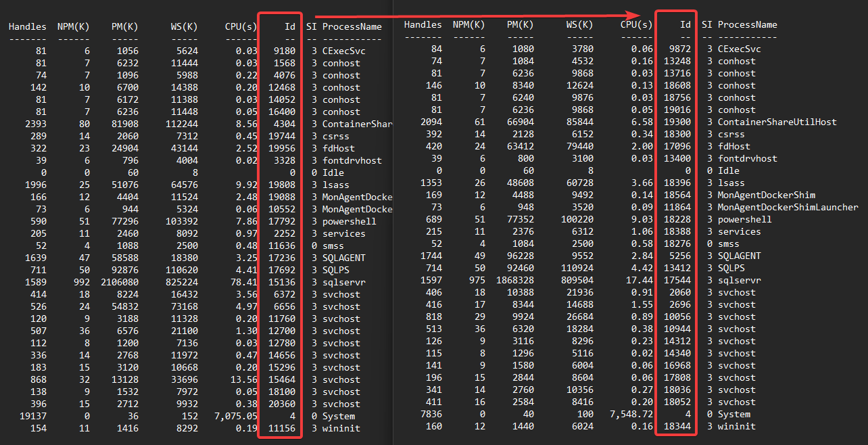Click fdHost Id 19956

(281, 148)
